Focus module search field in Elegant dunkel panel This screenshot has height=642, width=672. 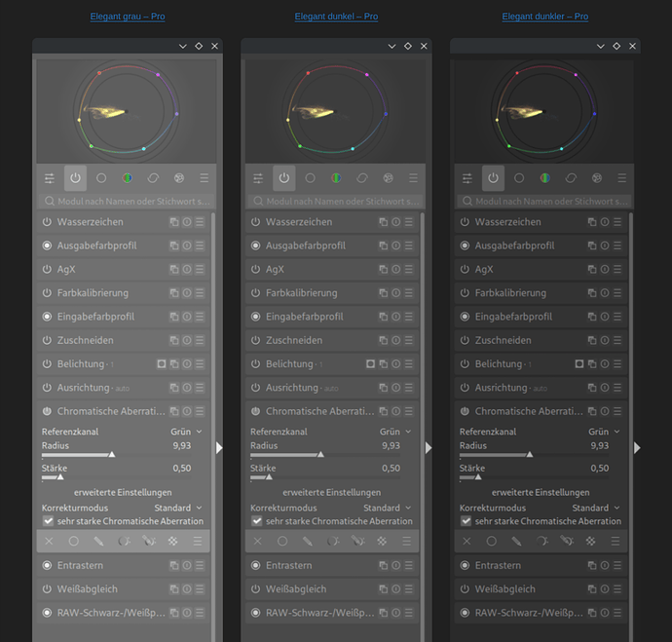pos(336,201)
